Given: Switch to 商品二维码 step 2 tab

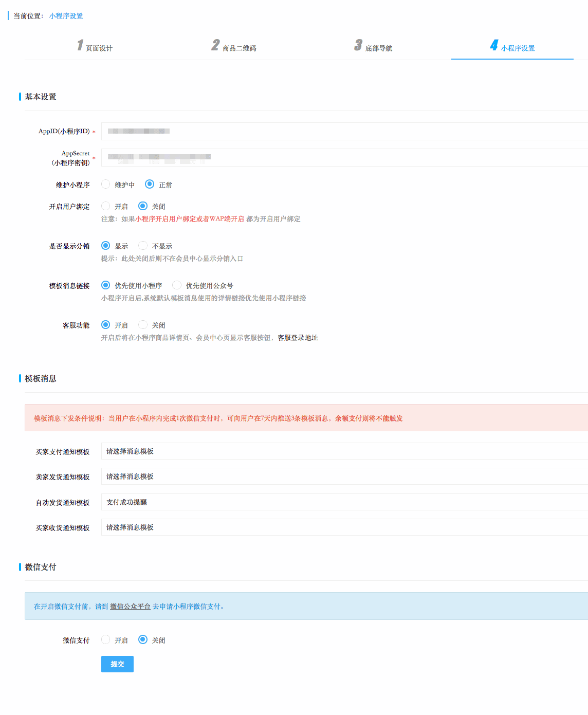Looking at the screenshot, I should [x=234, y=47].
